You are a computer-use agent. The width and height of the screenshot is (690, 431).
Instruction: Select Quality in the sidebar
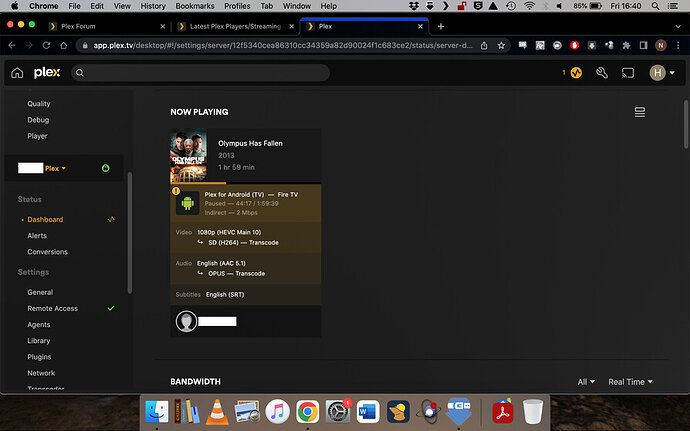tap(39, 103)
